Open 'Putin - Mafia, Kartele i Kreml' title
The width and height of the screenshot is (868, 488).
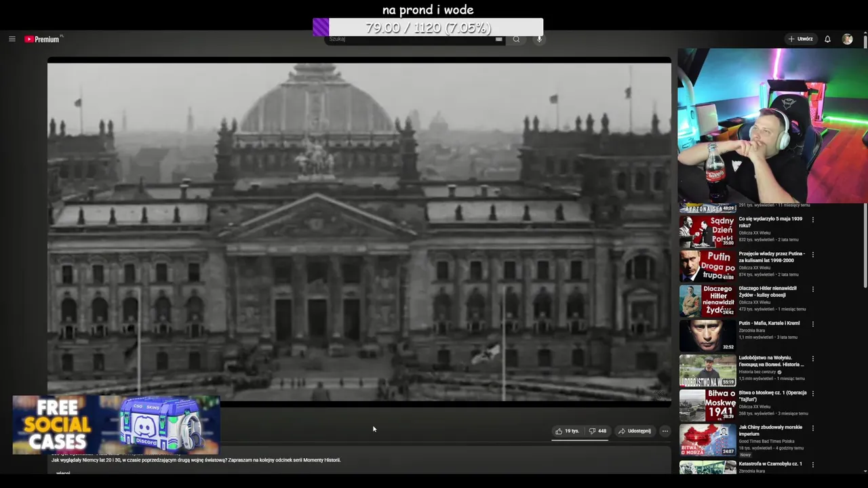769,323
